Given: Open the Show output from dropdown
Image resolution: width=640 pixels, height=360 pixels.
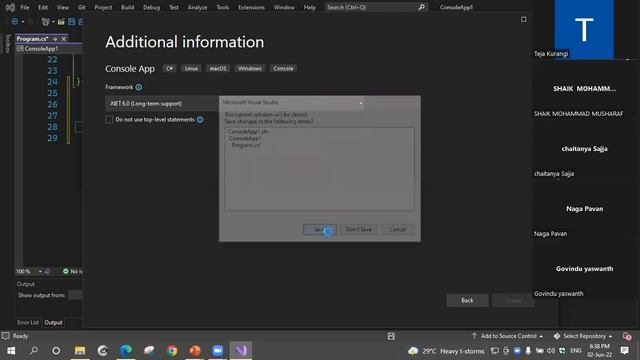Looking at the screenshot, I should 75,295.
